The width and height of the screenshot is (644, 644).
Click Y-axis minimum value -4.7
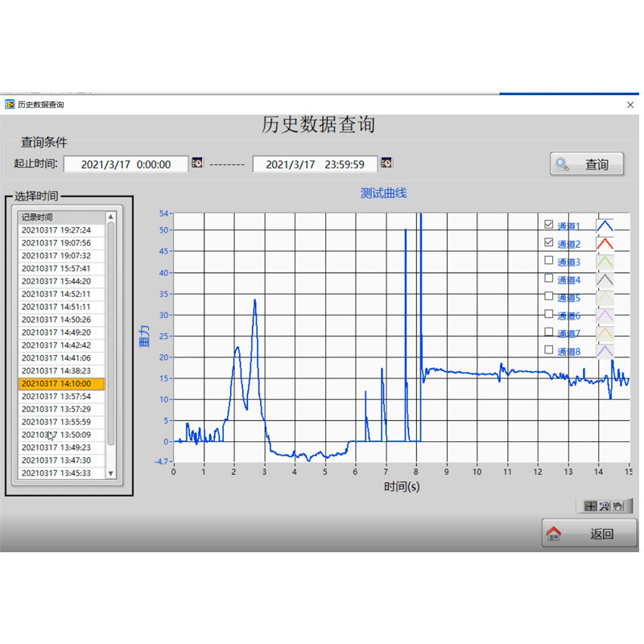[161, 461]
